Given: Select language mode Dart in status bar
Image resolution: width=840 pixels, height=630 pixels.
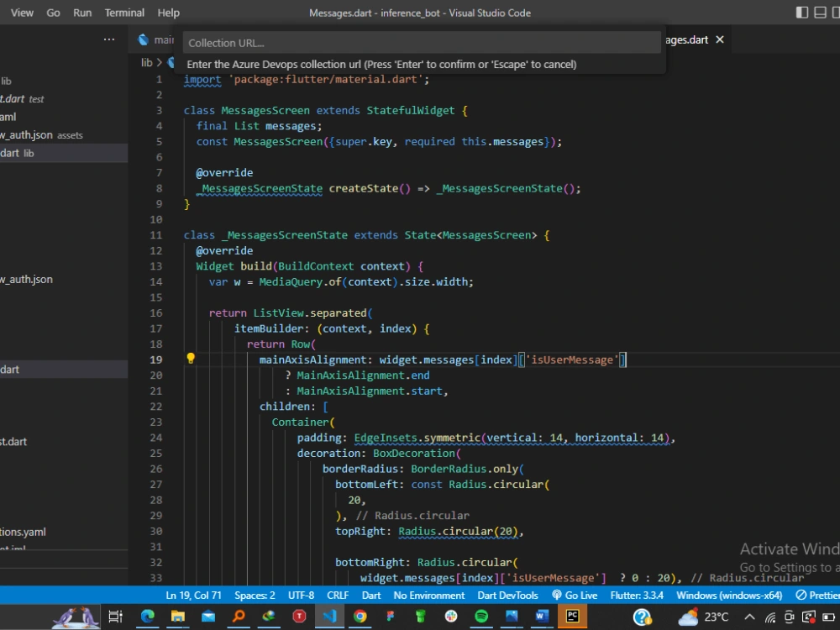Looking at the screenshot, I should [371, 596].
